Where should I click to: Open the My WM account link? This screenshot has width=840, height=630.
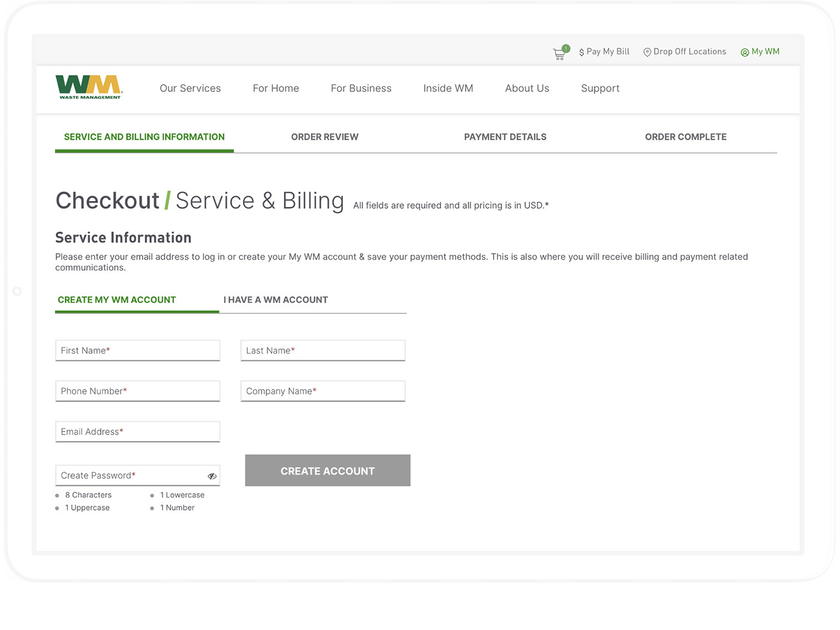760,52
